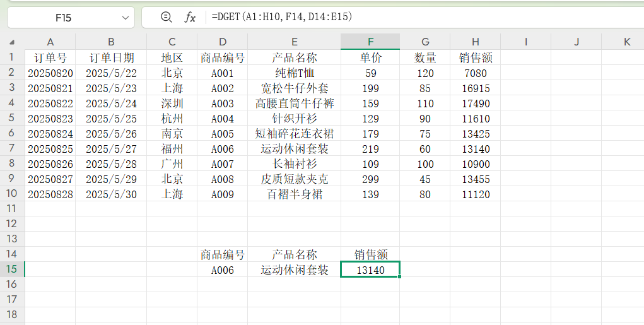Select 运动休闲套装 in row 15

coord(294,270)
